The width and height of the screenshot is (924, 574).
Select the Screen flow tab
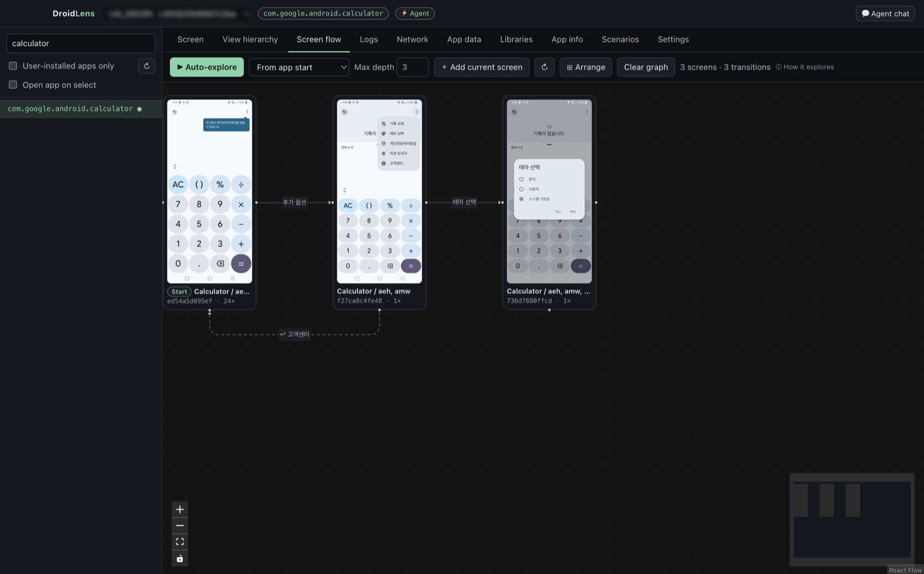point(319,39)
